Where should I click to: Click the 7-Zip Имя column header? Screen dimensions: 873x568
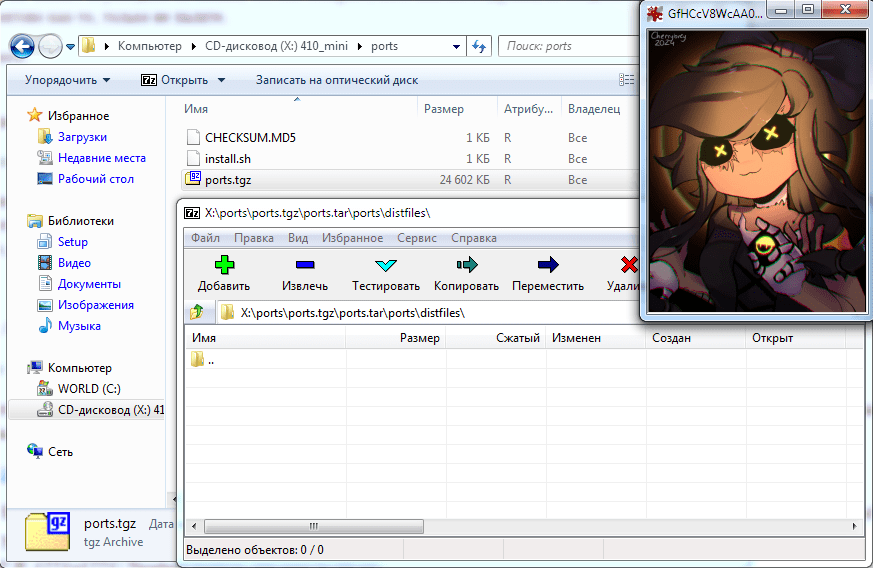coord(264,338)
